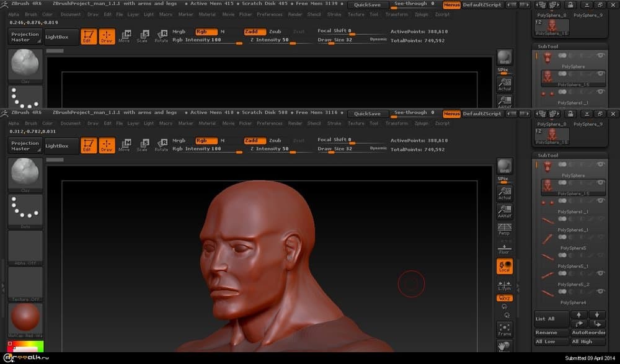Activate the Local symmetry icon
The height and width of the screenshot is (364, 620).
point(504,267)
